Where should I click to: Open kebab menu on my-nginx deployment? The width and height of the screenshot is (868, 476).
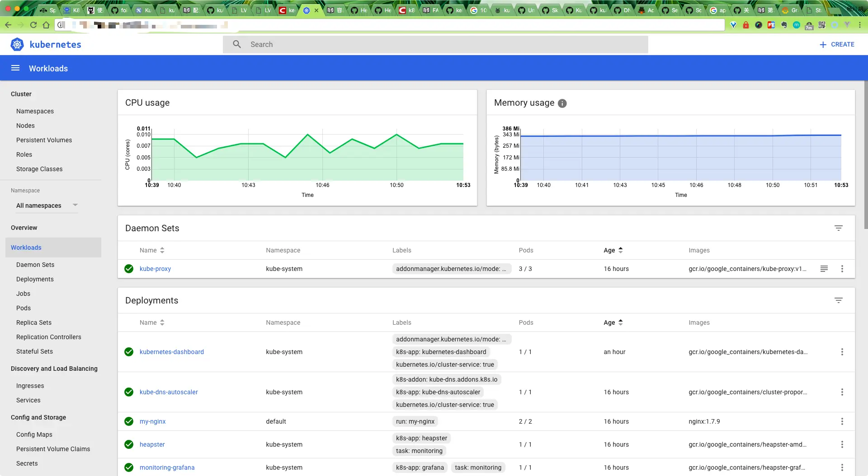[842, 421]
